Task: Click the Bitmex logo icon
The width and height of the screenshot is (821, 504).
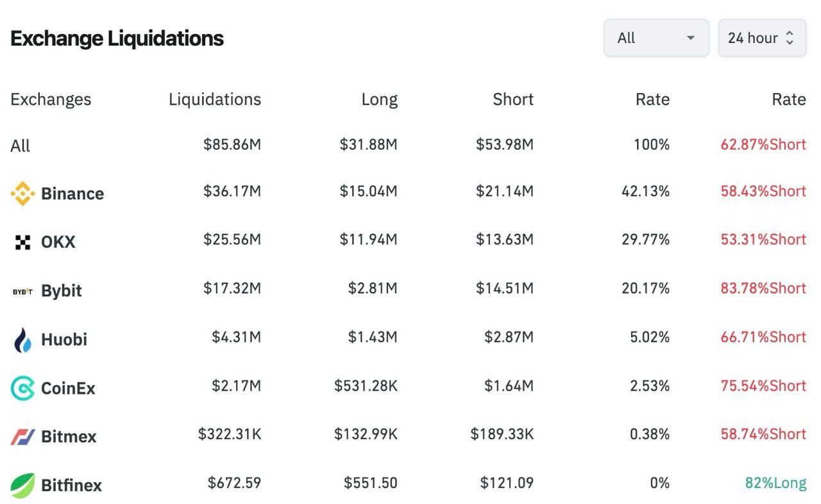Action: (22, 437)
